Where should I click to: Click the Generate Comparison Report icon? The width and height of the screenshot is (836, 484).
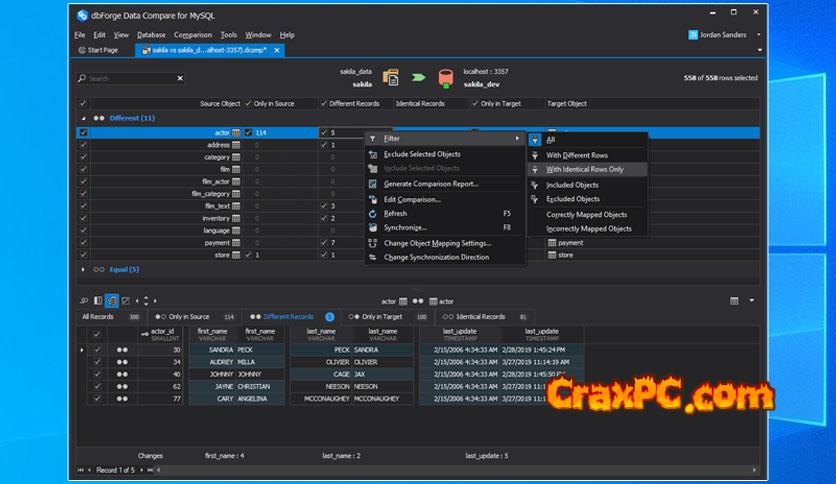pos(373,184)
